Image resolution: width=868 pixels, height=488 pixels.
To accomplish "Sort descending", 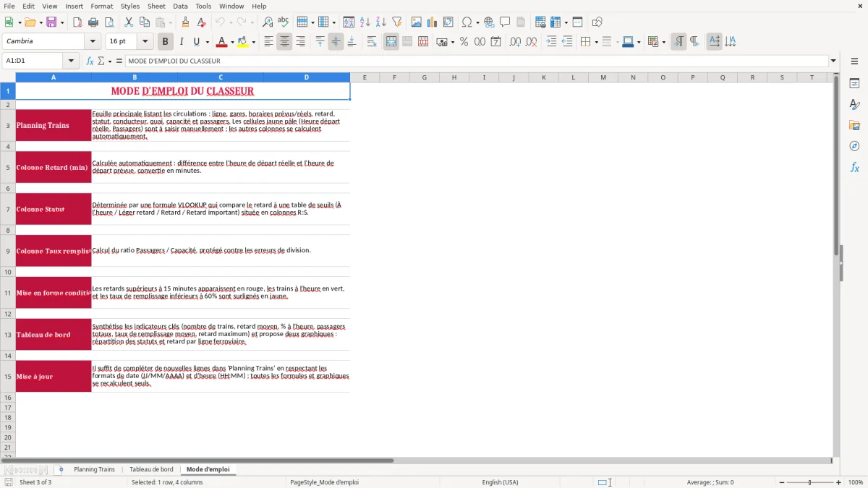I will 380,22.
